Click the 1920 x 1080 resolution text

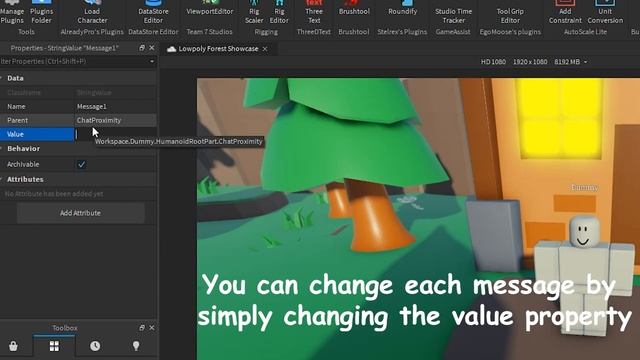coord(530,62)
